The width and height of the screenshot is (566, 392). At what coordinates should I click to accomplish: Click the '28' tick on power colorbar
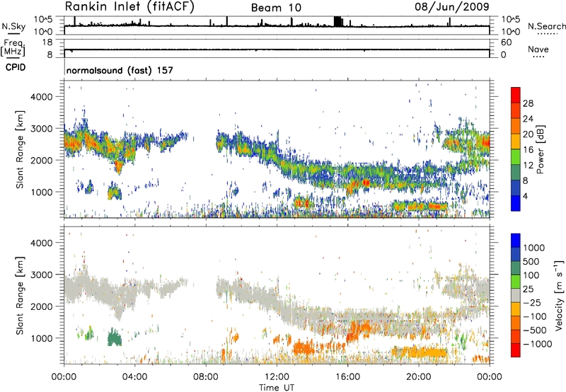528,103
